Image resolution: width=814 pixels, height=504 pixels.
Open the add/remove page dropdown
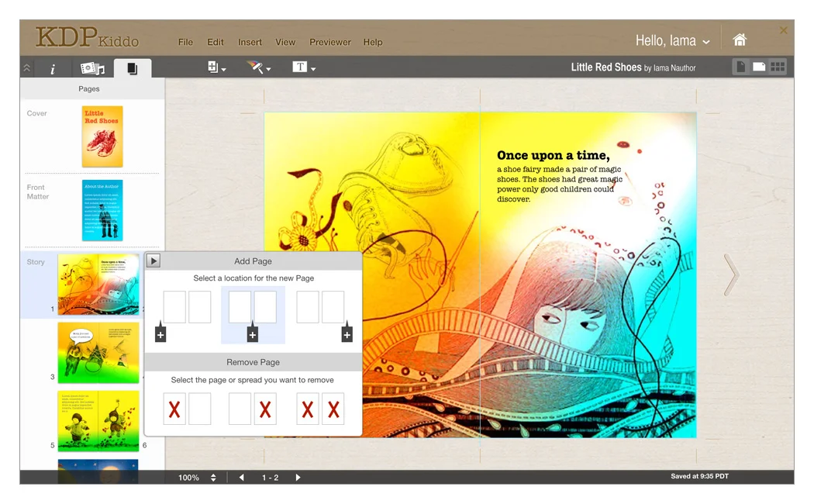click(x=216, y=67)
